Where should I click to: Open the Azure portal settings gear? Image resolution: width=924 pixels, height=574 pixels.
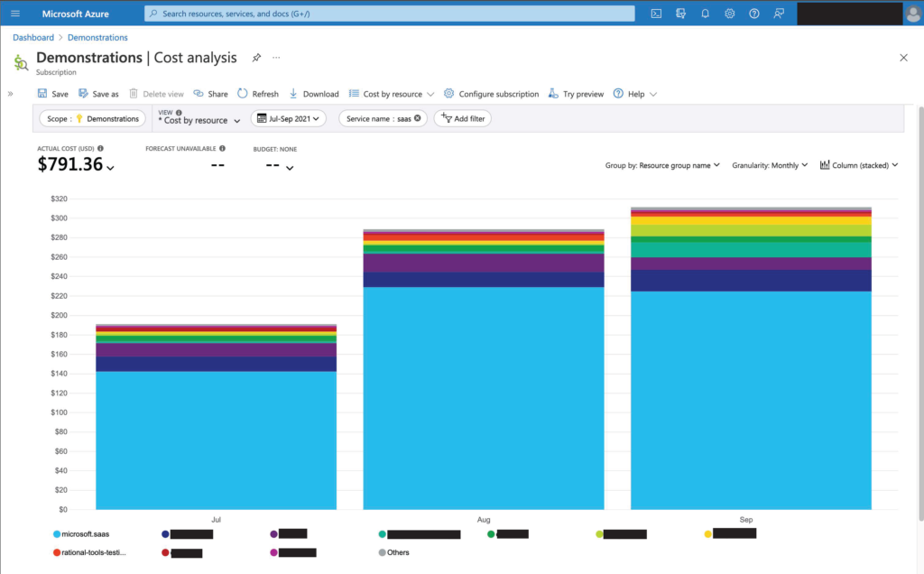(x=729, y=13)
